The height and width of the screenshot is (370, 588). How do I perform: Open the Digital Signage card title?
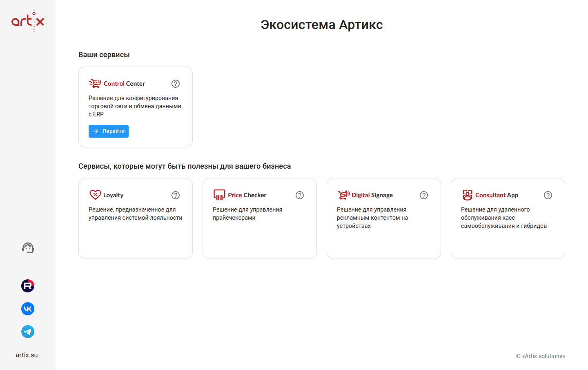[x=372, y=195]
